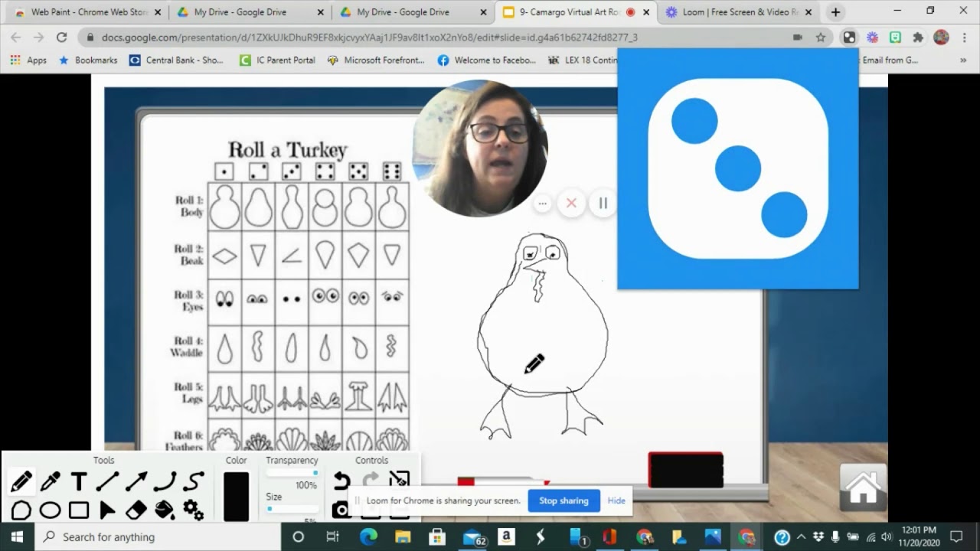Open Microsoft Edge from the taskbar
The height and width of the screenshot is (551, 980).
371,536
